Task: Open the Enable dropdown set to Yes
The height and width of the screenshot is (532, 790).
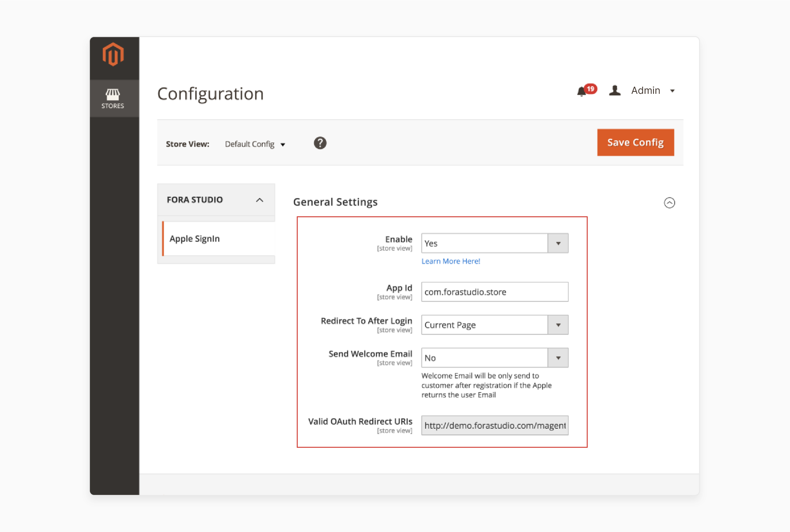Action: pyautogui.click(x=495, y=243)
